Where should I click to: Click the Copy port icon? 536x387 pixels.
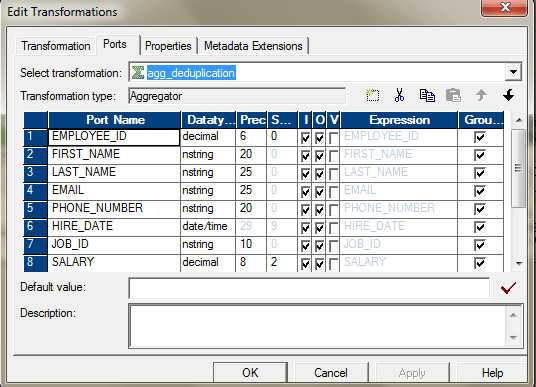[x=427, y=95]
